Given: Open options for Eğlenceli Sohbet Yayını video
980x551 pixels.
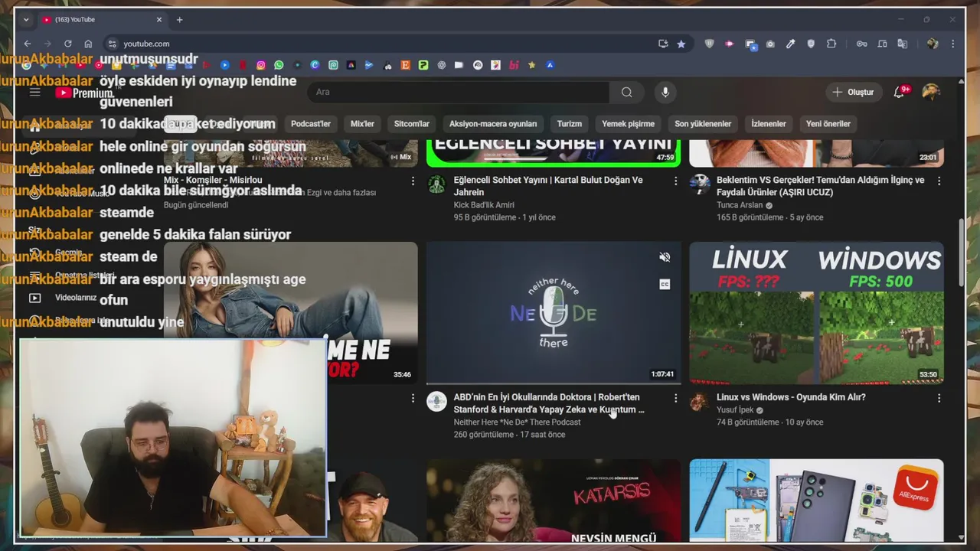Looking at the screenshot, I should coord(675,181).
